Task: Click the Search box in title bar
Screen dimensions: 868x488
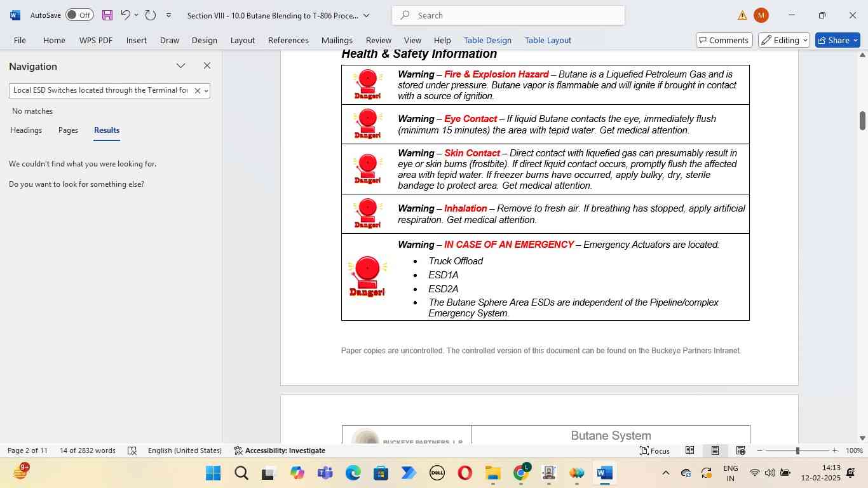Action: point(508,15)
